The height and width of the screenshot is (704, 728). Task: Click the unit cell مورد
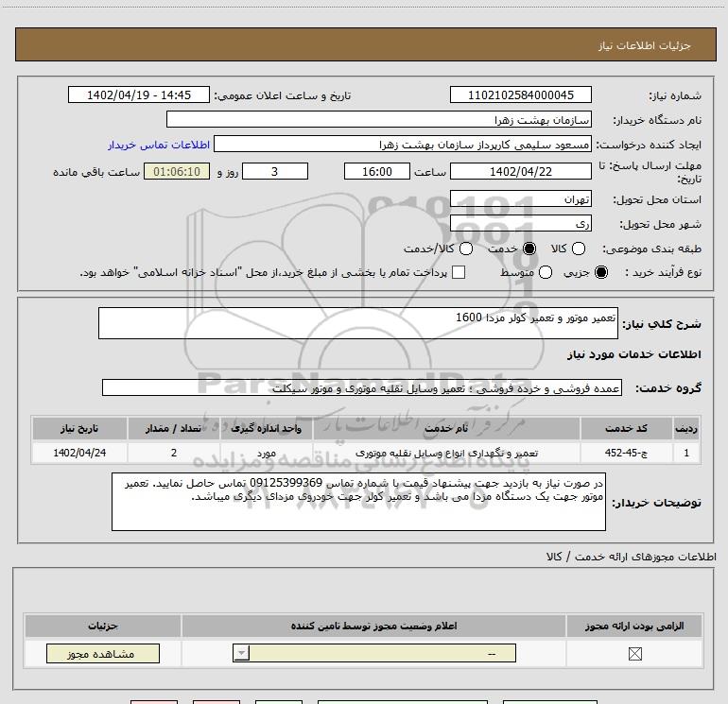click(266, 453)
